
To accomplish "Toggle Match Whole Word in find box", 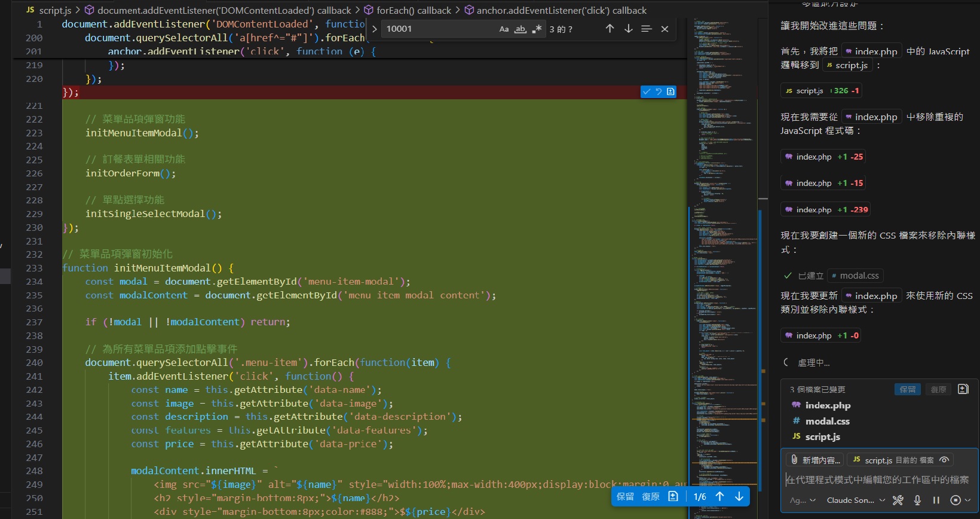I will (520, 29).
